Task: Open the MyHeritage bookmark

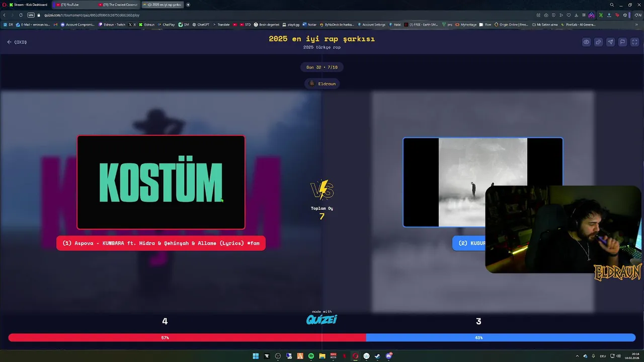Action: click(x=466, y=25)
